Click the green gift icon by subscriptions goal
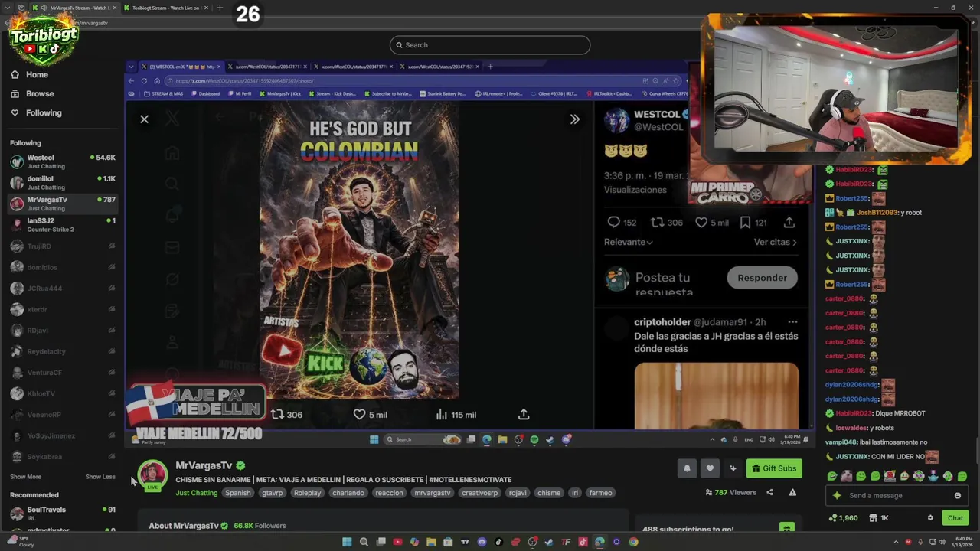The image size is (980, 551). coord(786,528)
